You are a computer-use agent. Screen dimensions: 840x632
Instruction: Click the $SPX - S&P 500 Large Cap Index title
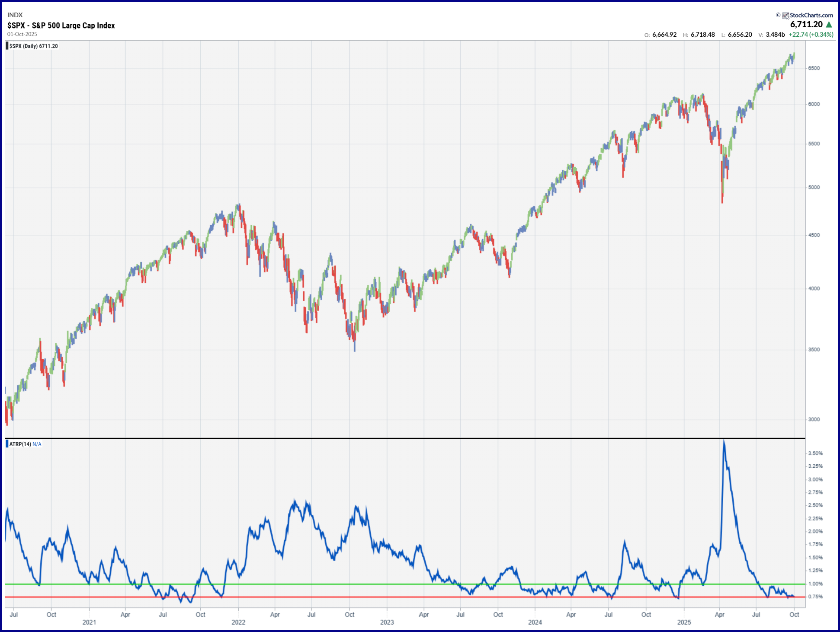(61, 26)
